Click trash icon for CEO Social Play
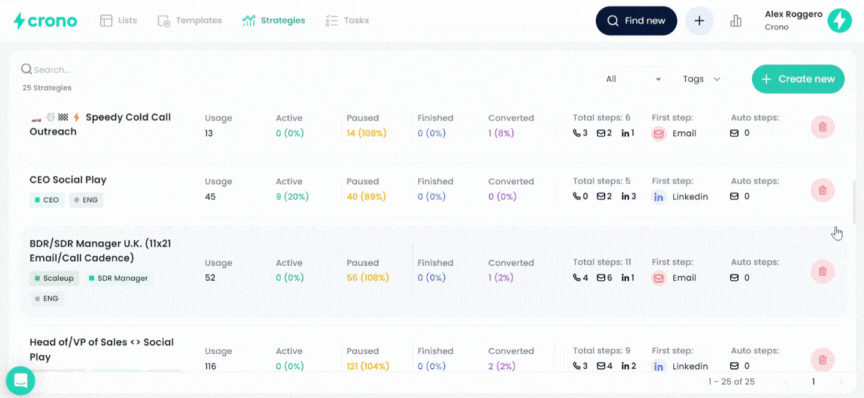 [822, 190]
